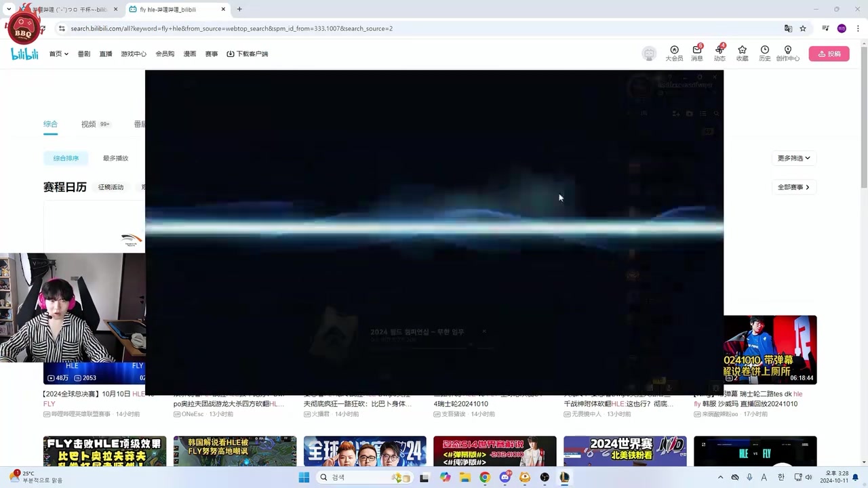Viewport: 868px width, 488px height.
Task: Open the user avatar in bilibili header
Action: (649, 54)
